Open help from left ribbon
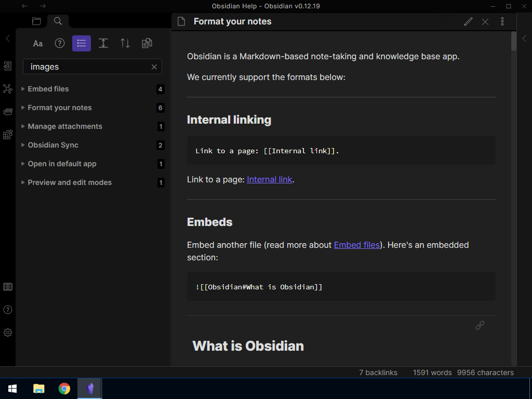This screenshot has width=532, height=399. pyautogui.click(x=8, y=310)
